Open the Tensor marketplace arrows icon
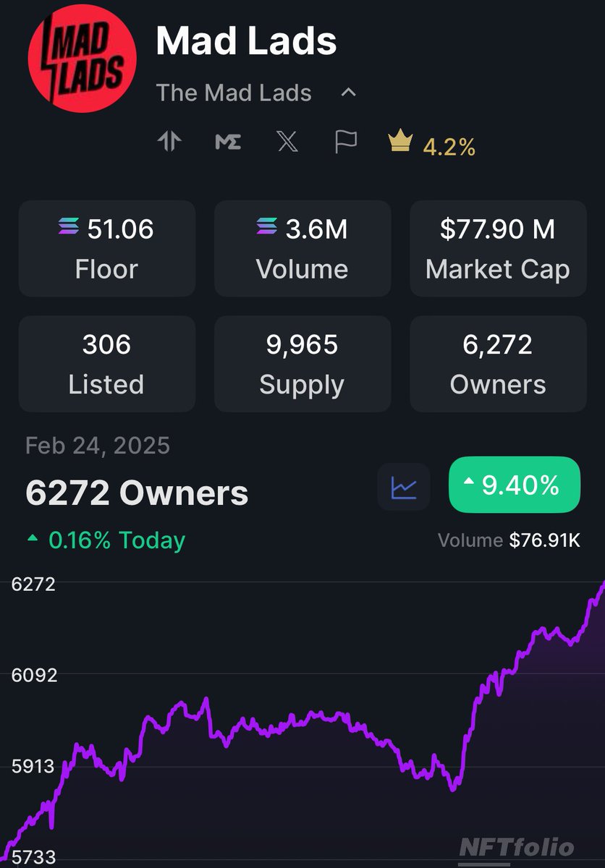This screenshot has width=605, height=868. [169, 142]
